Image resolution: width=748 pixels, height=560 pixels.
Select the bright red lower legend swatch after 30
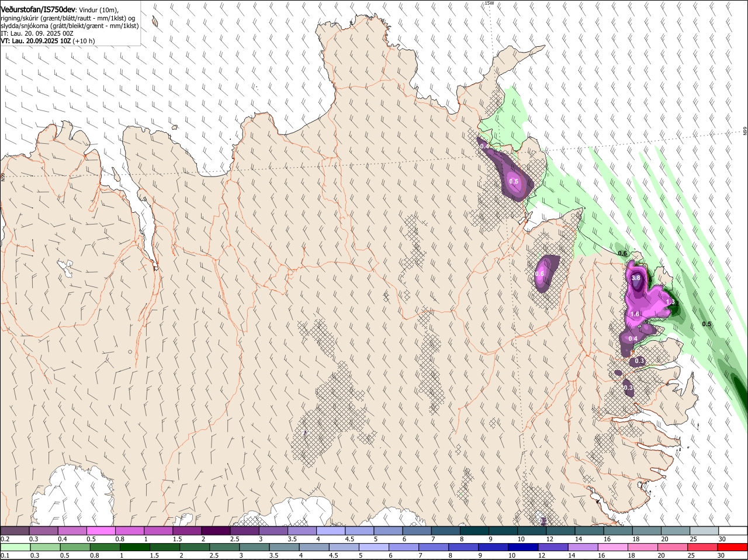733,547
